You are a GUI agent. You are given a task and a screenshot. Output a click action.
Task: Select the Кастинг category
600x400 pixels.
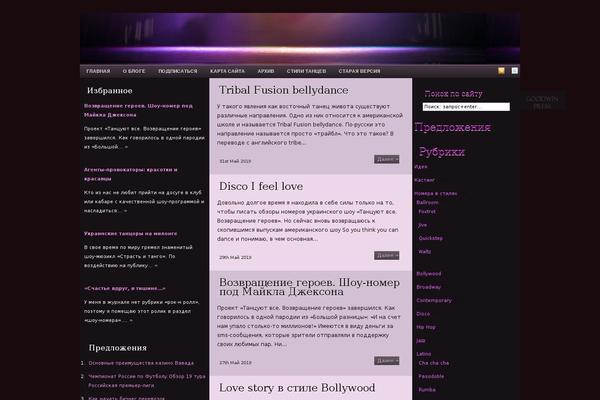424,180
